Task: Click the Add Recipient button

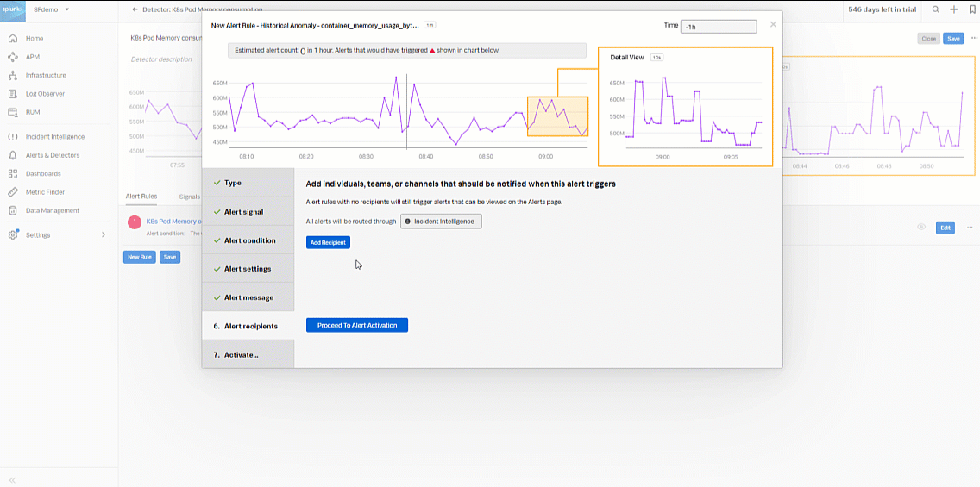Action: tap(328, 243)
